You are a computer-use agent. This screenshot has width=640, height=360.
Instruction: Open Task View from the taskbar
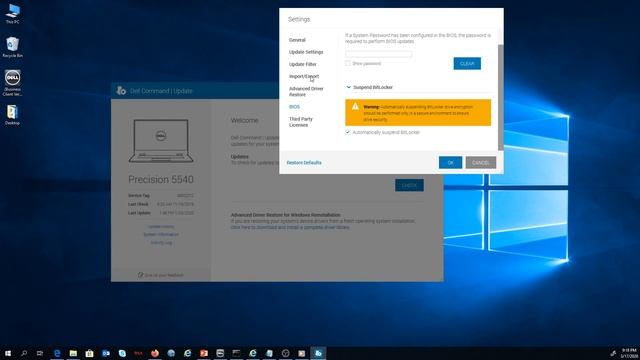(x=40, y=353)
